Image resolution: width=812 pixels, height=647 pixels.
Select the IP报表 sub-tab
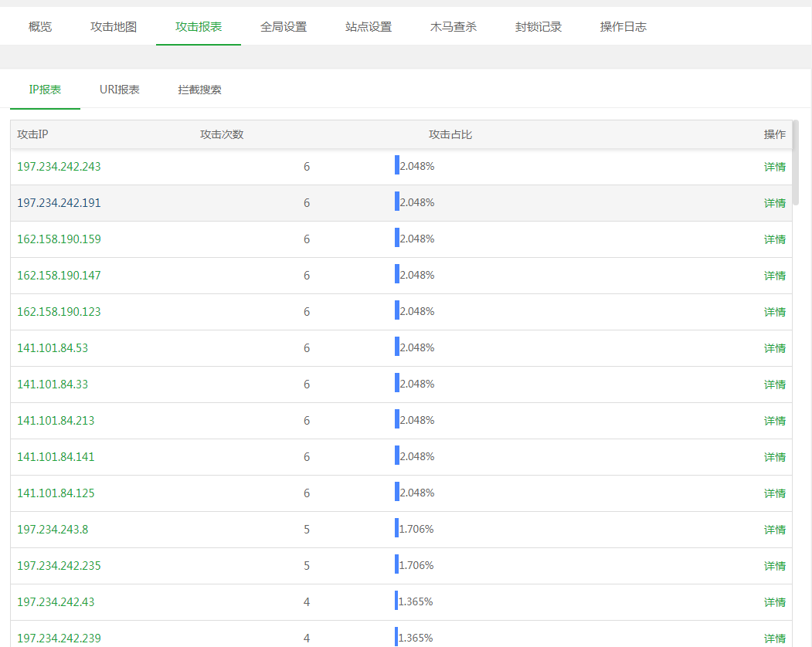click(x=45, y=90)
